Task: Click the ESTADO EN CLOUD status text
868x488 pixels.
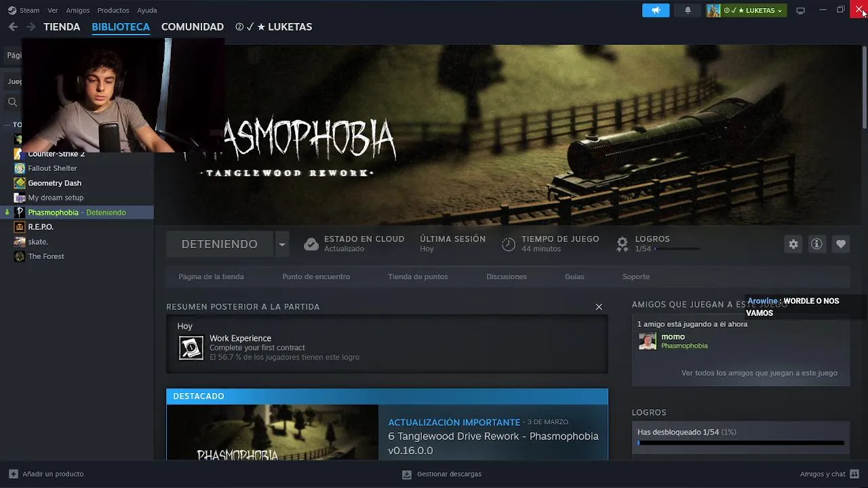Action: point(364,239)
